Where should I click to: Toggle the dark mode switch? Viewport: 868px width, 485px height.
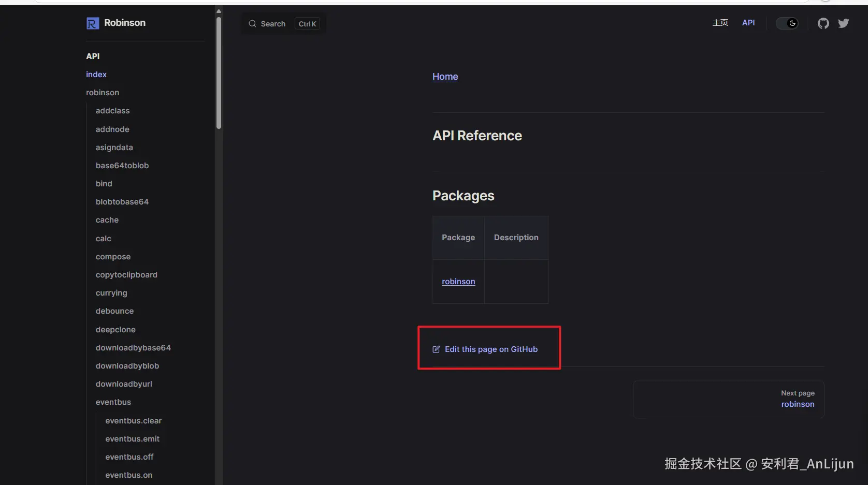point(787,23)
